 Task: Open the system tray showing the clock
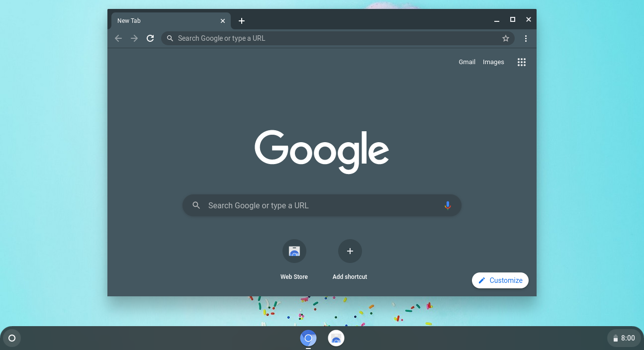624,338
